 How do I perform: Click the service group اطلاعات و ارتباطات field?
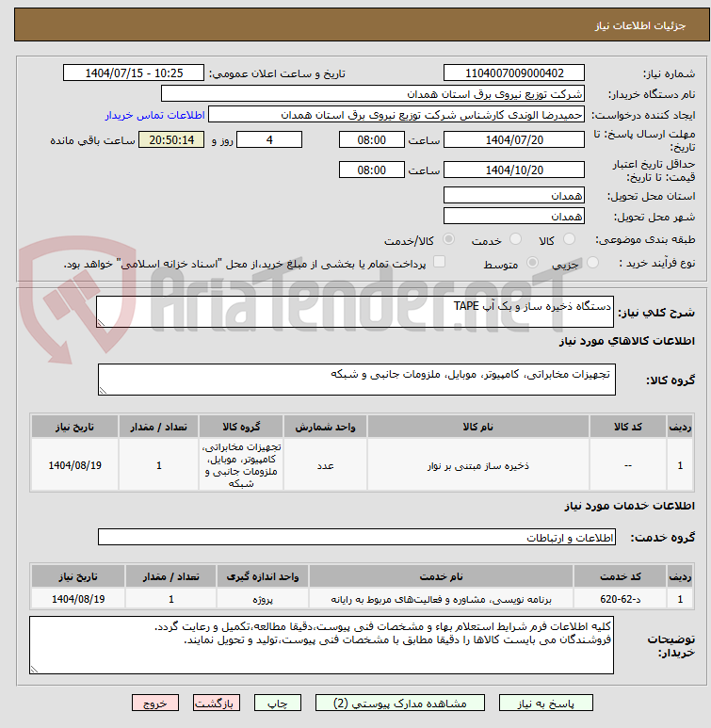point(357,537)
